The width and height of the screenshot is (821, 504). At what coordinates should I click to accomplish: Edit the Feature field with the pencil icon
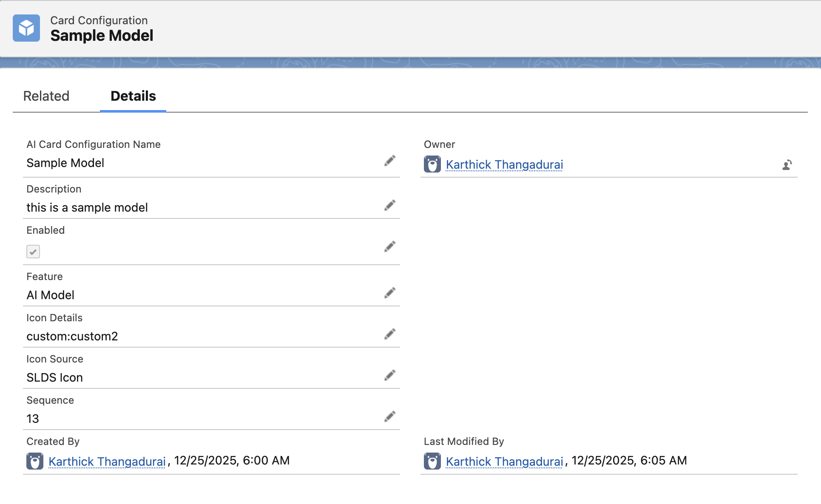pos(389,293)
